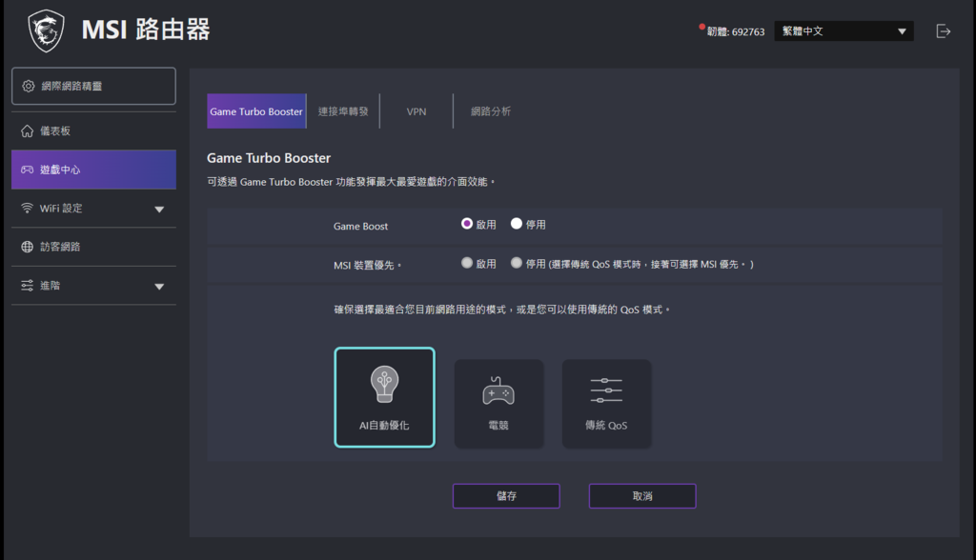The height and width of the screenshot is (560, 976).
Task: Switch to the 網路分析 tab
Action: click(x=491, y=111)
